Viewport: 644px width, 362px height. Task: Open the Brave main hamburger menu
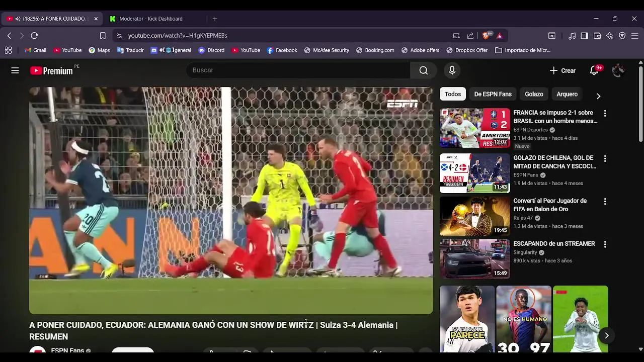coord(635,36)
